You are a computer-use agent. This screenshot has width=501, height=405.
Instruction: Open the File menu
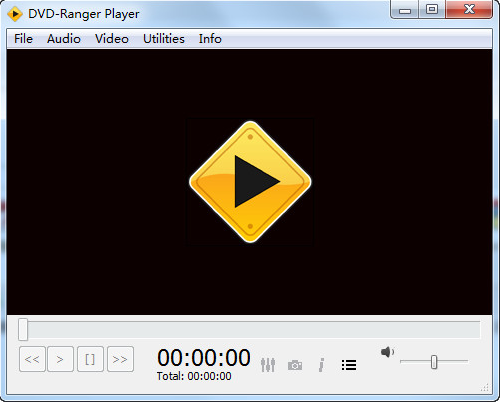23,39
